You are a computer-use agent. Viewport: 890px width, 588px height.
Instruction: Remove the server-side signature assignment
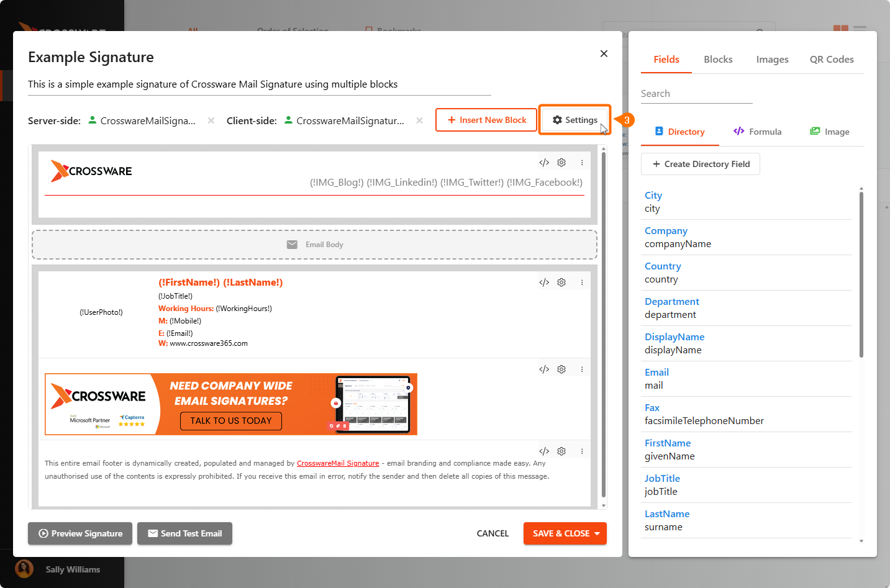point(211,120)
